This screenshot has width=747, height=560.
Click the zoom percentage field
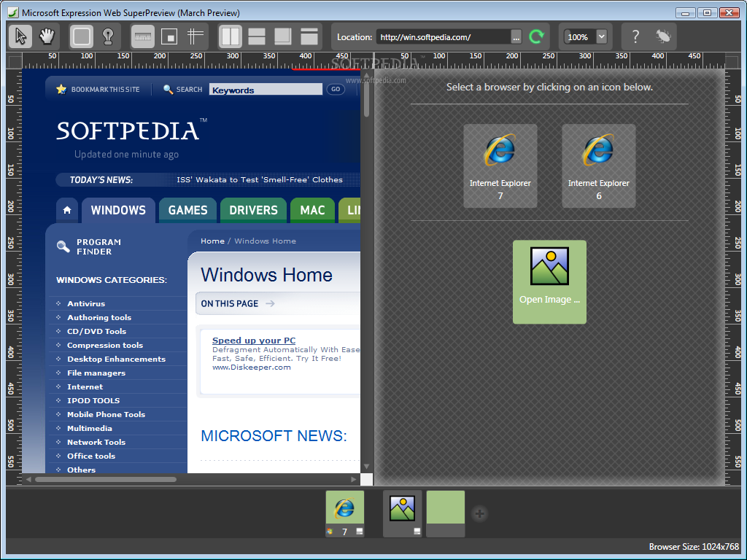578,37
